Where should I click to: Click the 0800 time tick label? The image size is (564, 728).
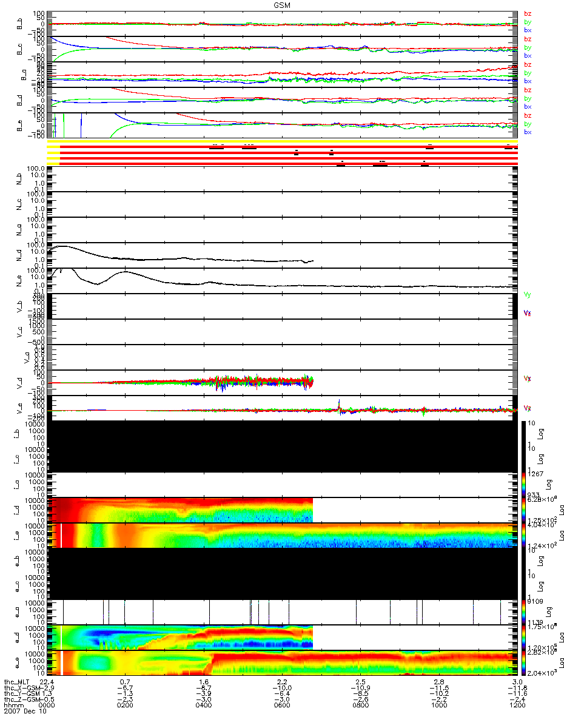pos(360,706)
